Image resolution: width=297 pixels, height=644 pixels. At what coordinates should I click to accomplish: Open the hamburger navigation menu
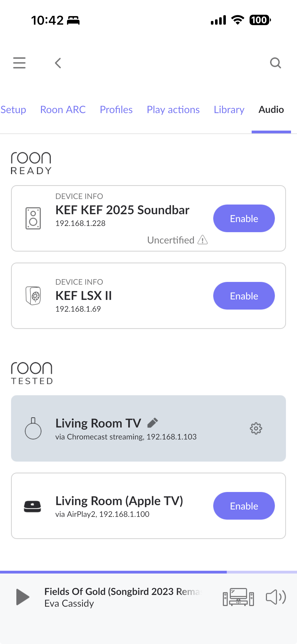pyautogui.click(x=19, y=63)
